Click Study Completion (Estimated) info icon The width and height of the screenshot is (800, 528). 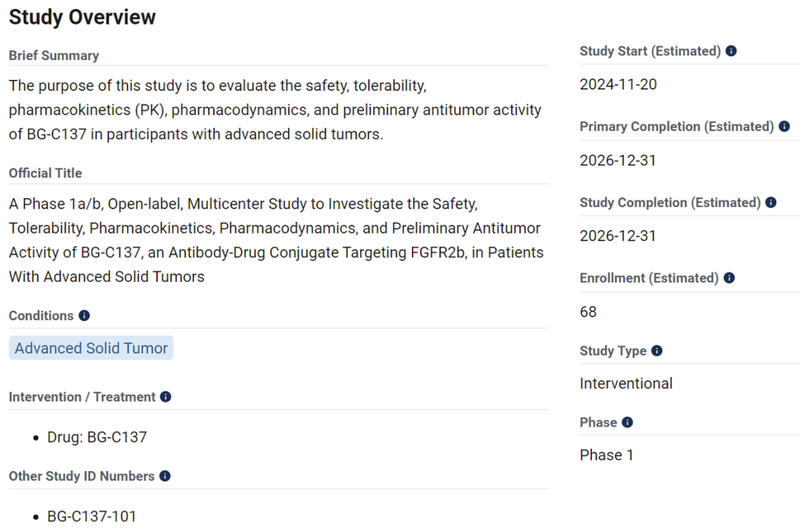coord(771,203)
